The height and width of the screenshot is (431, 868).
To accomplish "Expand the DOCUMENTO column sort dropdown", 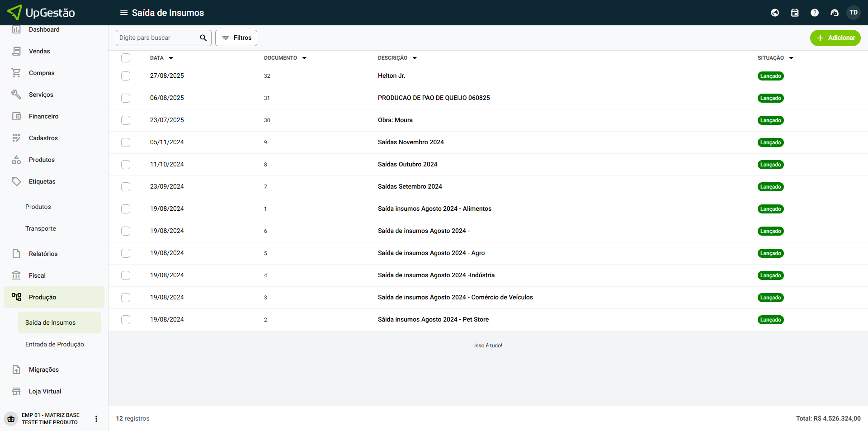I will [x=304, y=58].
